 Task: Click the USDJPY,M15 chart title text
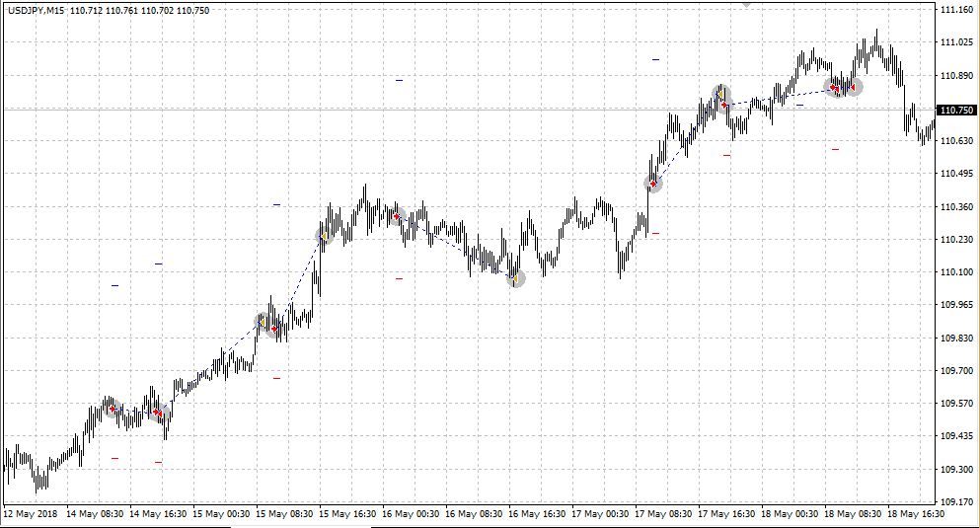click(37, 11)
